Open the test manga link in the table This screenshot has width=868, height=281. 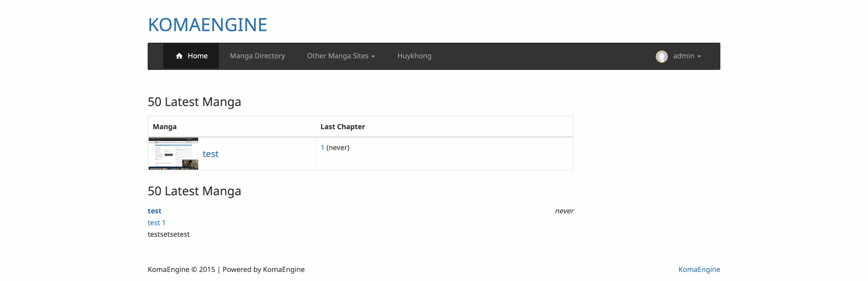pos(210,154)
